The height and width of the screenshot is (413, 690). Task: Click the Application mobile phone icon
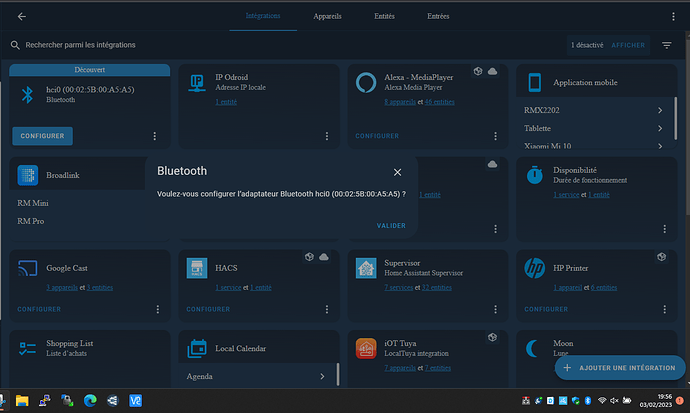(x=535, y=82)
